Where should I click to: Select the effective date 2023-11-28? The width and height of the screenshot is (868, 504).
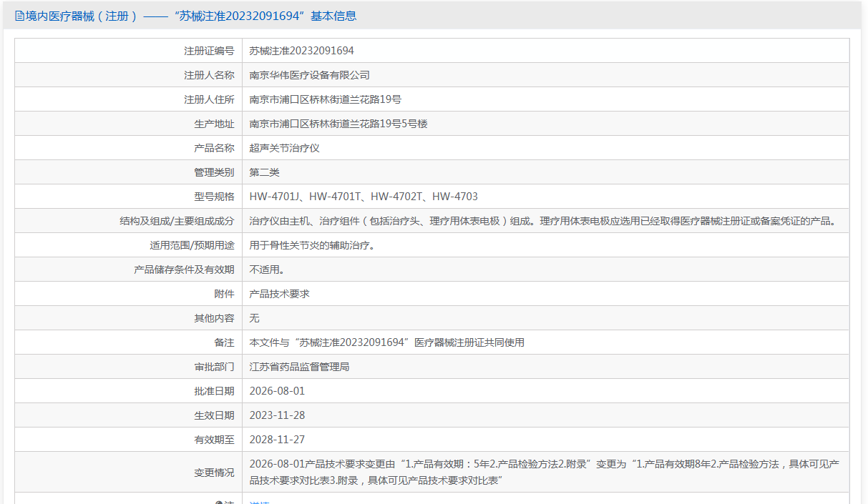coord(277,415)
